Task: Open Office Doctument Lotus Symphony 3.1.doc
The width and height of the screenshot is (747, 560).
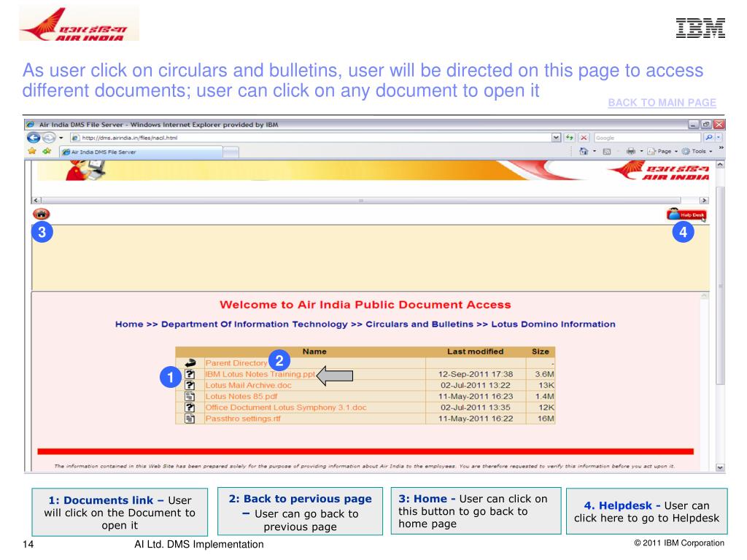Action: pos(286,408)
